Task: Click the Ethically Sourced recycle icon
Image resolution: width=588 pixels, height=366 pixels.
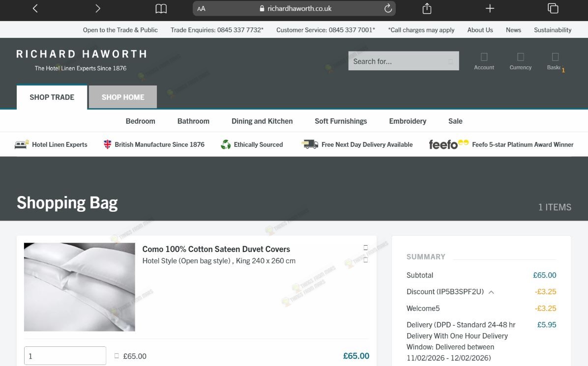Action: [226, 144]
